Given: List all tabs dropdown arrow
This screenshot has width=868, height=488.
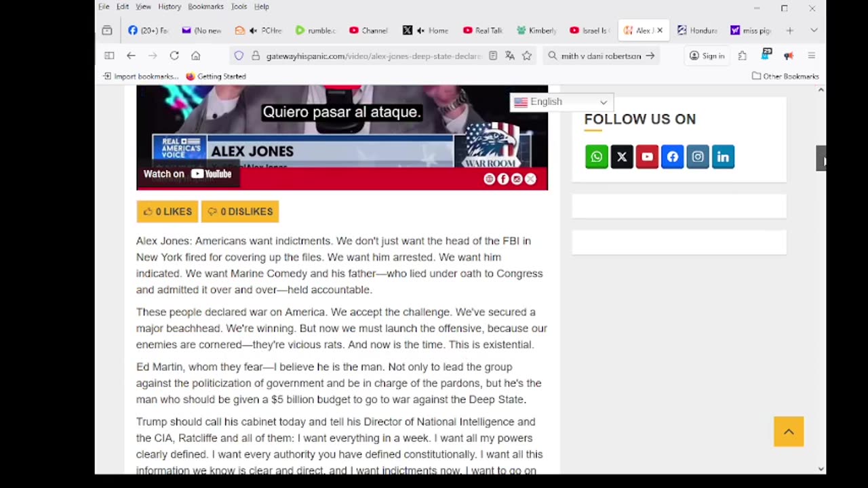Looking at the screenshot, I should coord(814,30).
